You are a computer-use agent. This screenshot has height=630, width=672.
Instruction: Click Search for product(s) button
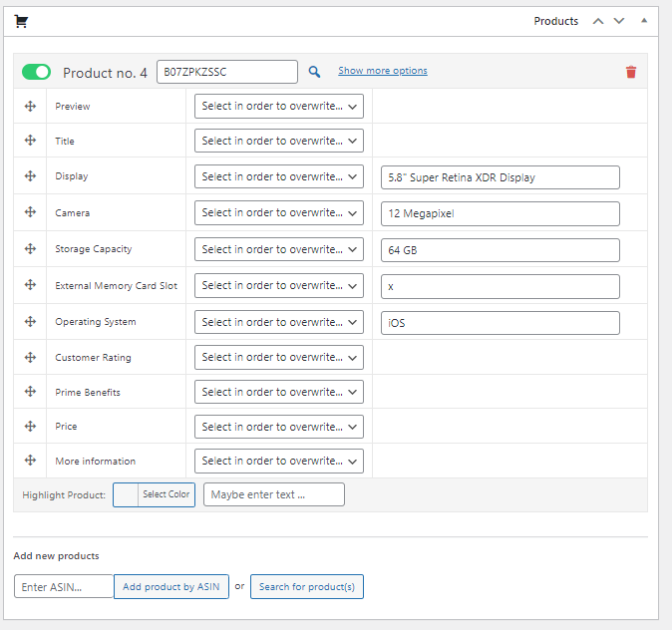[307, 586]
